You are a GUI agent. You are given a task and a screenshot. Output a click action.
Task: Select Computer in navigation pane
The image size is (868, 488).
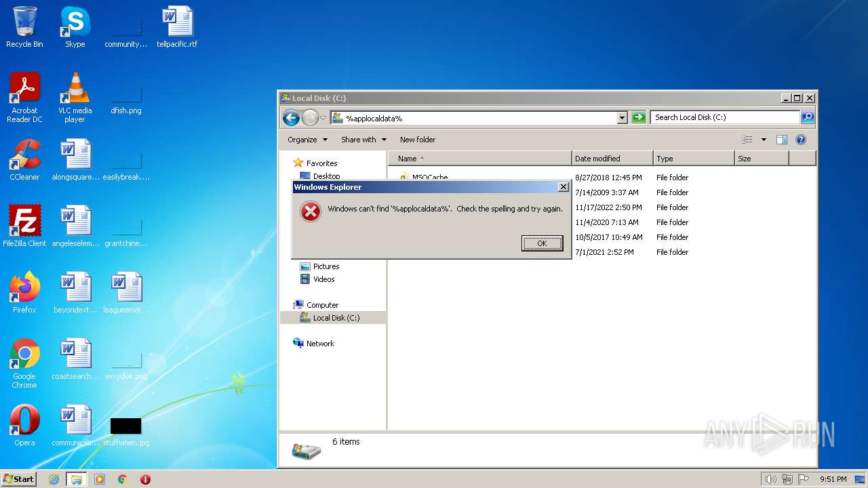tap(322, 305)
